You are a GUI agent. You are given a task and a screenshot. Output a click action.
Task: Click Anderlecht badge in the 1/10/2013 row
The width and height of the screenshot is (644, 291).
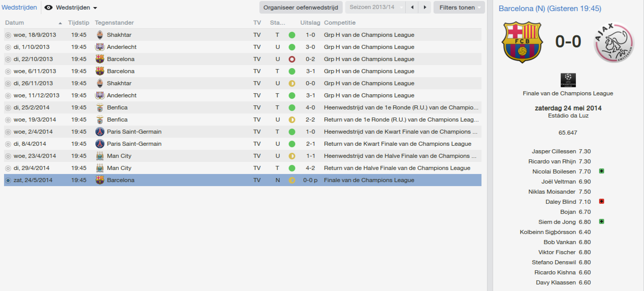[100, 47]
